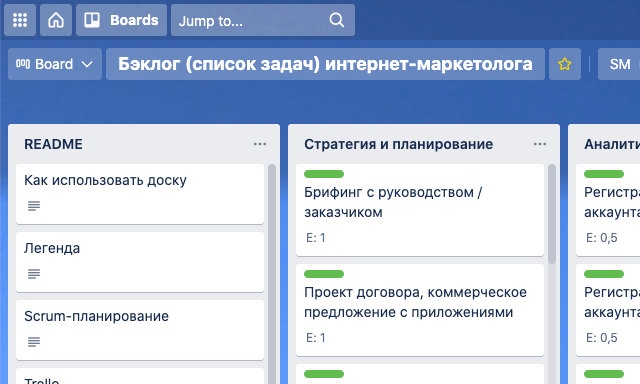Click the Стратегия и планирование list scrollbar
The width and height of the screenshot is (640, 384).
[551, 214]
